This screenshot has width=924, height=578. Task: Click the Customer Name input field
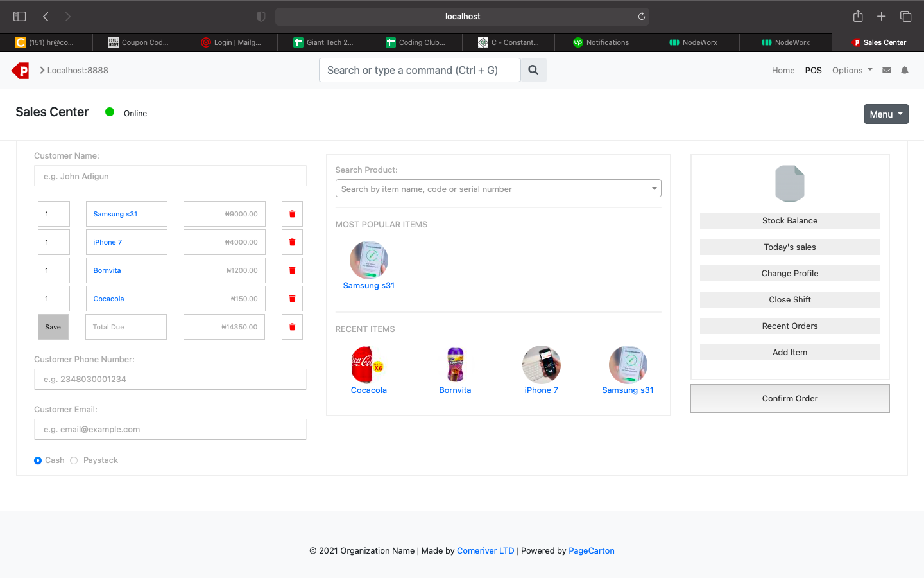[x=170, y=176]
